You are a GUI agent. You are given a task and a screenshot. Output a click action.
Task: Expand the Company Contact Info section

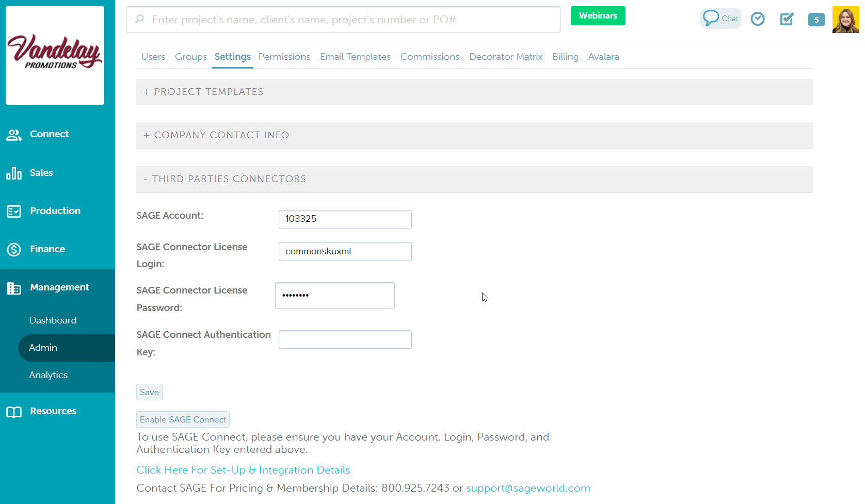coord(221,135)
